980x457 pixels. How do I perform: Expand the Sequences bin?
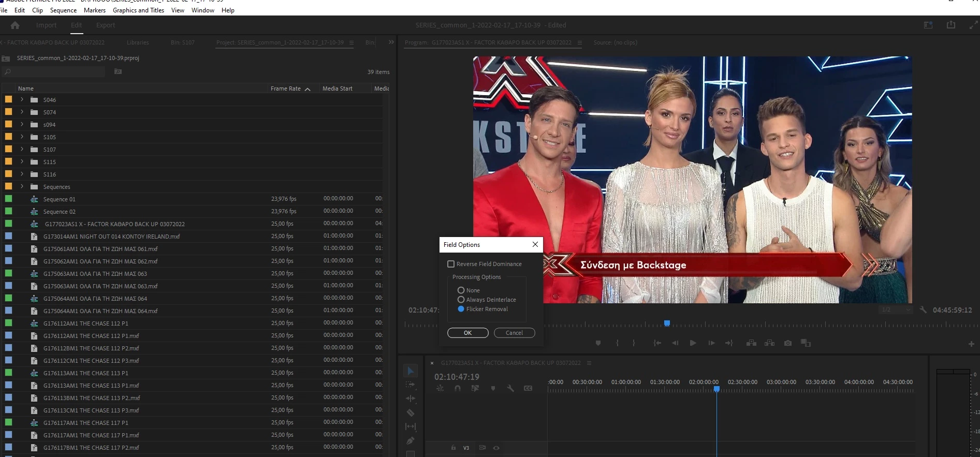[x=22, y=186]
